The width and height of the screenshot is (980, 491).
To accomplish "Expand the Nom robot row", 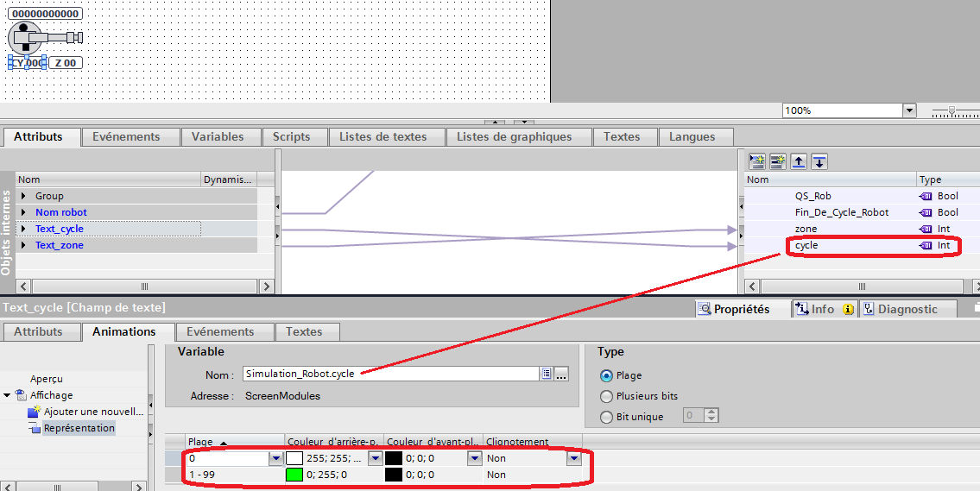I will point(24,212).
